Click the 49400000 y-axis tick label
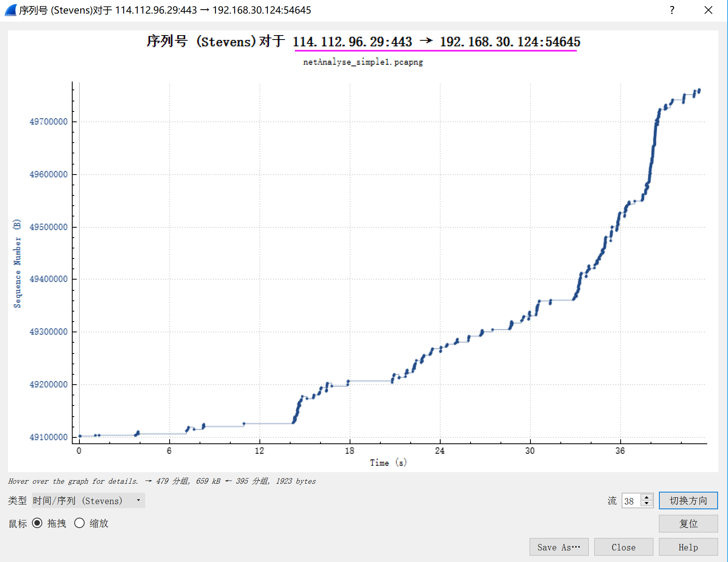 click(49, 279)
